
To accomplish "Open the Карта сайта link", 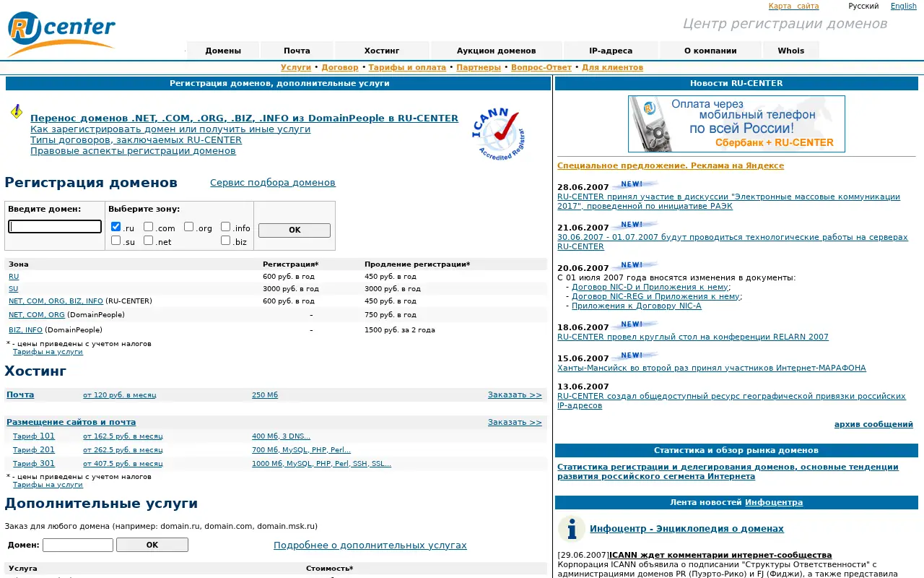I will coord(793,6).
